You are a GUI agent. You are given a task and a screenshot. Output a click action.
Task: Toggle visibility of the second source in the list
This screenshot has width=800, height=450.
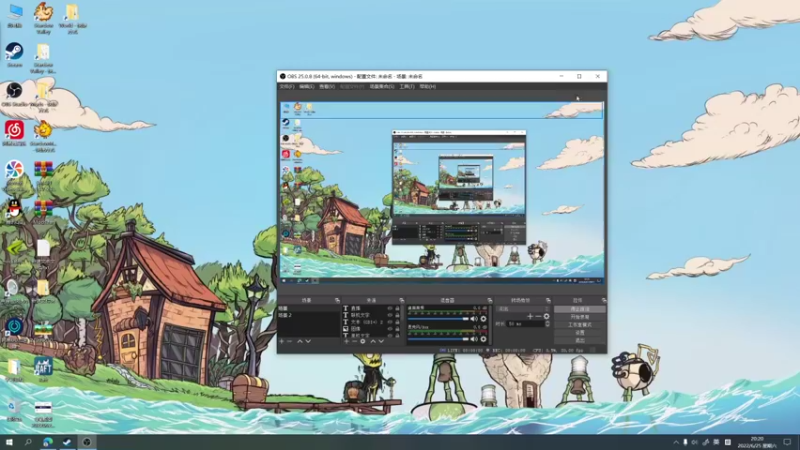[390, 315]
